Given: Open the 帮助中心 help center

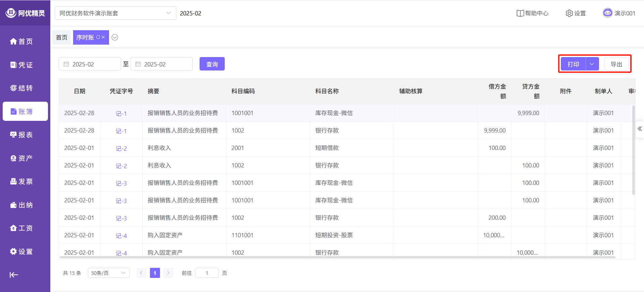Looking at the screenshot, I should click(x=532, y=13).
